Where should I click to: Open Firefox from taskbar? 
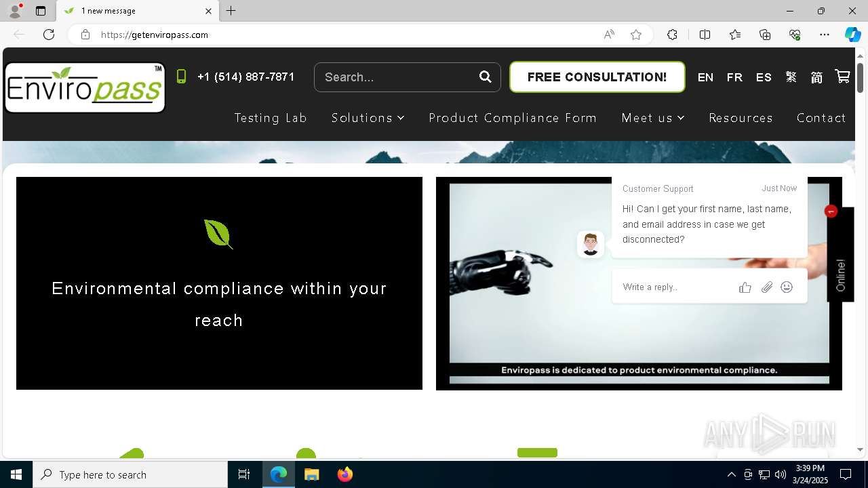[x=345, y=474]
